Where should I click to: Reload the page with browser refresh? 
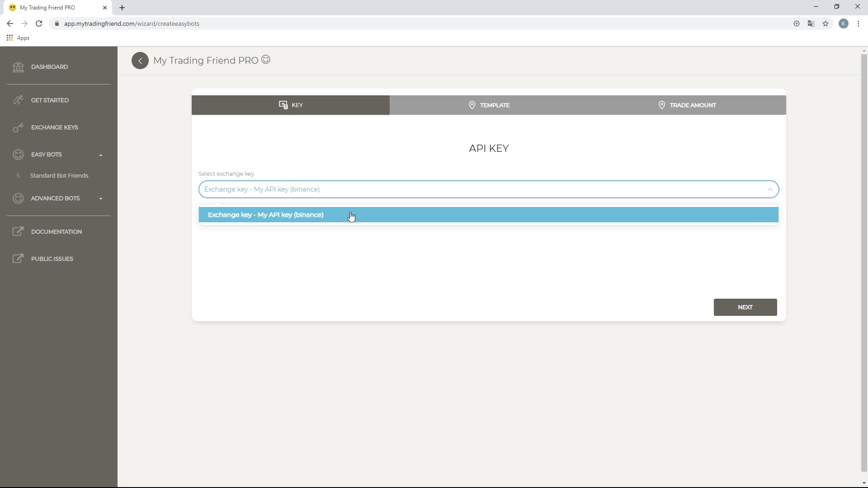pos(39,23)
